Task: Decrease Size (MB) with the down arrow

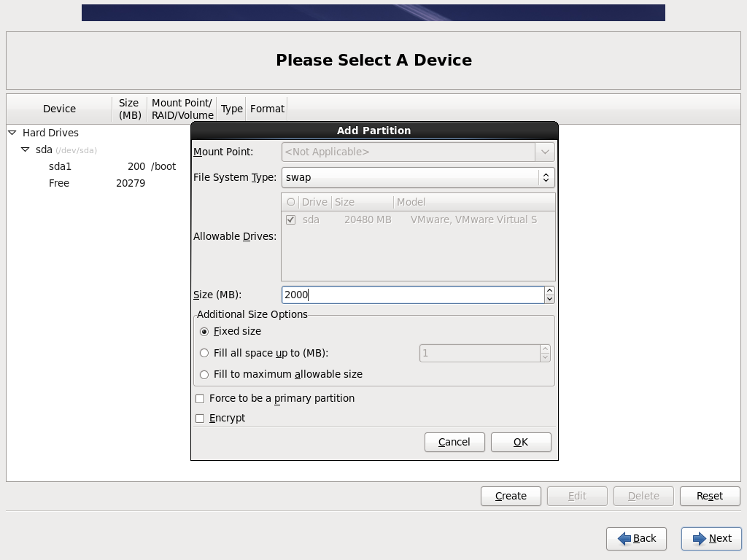Action: click(550, 299)
